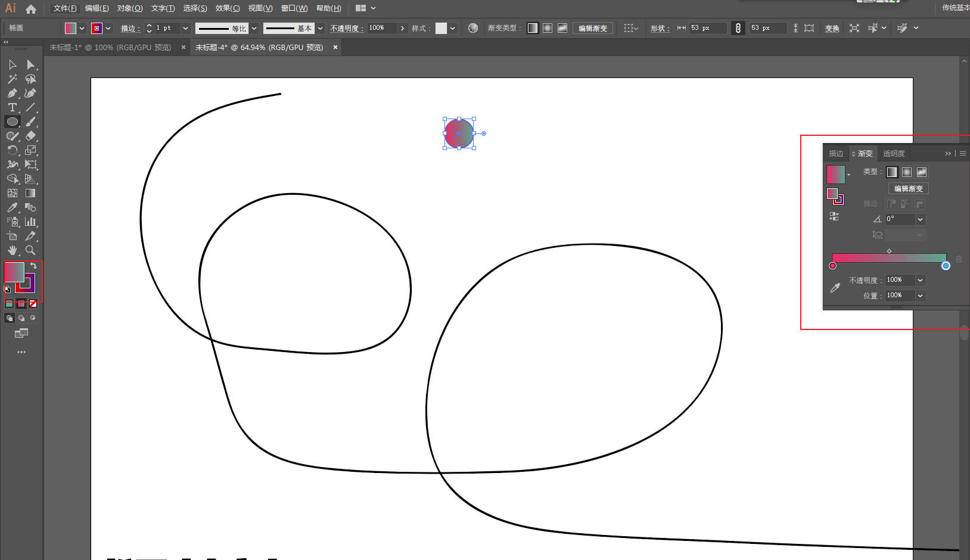This screenshot has height=560, width=970.
Task: Open the gradient angle dropdown
Action: [920, 220]
